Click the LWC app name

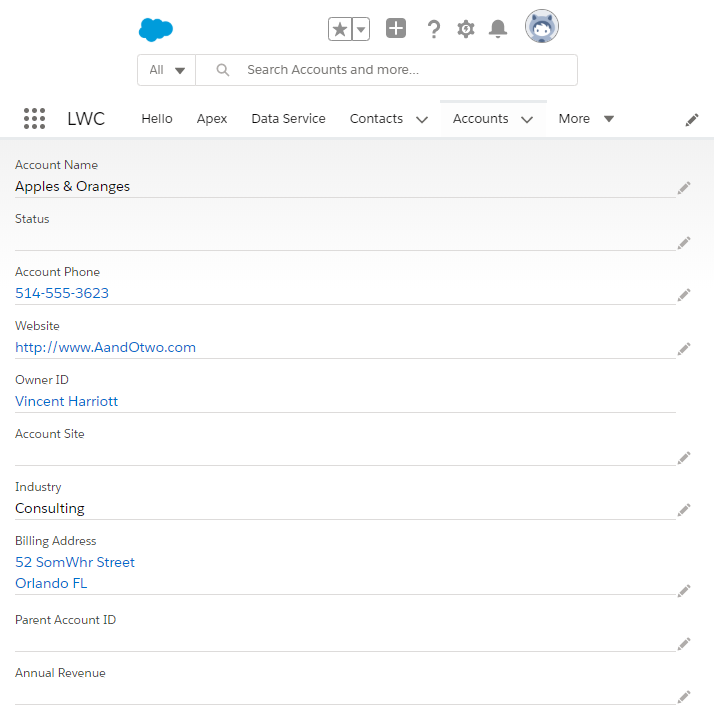[86, 119]
